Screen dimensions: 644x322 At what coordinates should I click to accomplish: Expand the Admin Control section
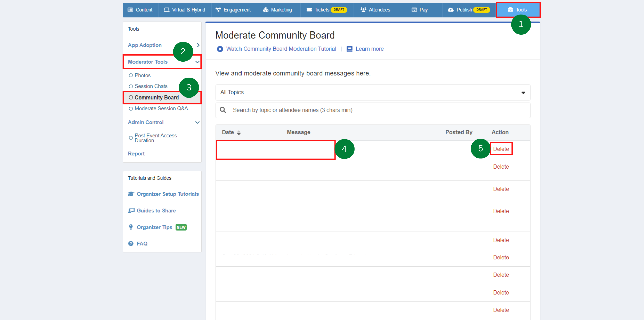(x=197, y=122)
